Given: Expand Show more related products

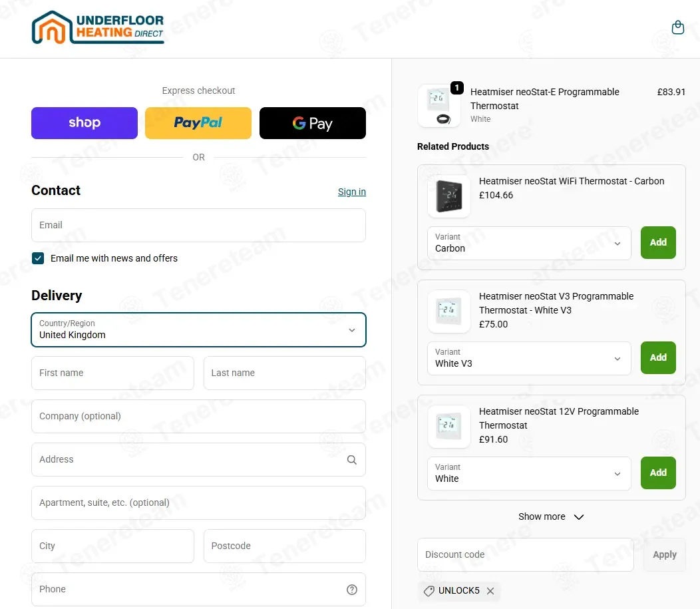Looking at the screenshot, I should pos(551,516).
